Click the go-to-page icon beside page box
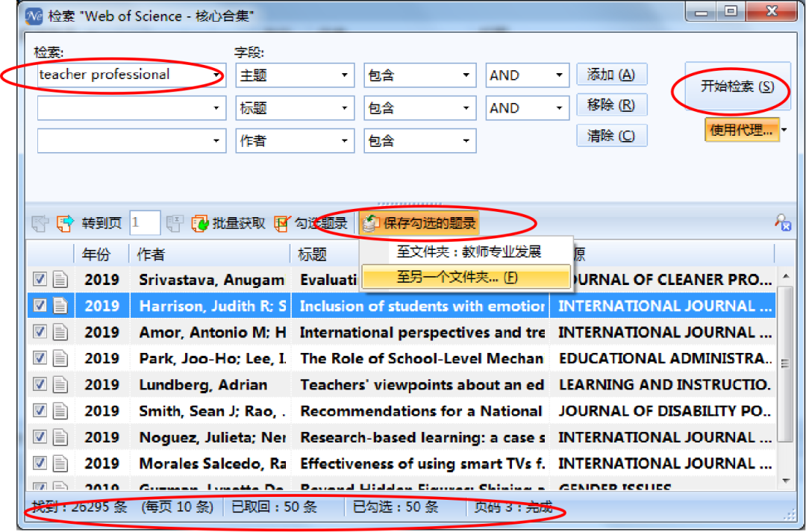 click(175, 223)
